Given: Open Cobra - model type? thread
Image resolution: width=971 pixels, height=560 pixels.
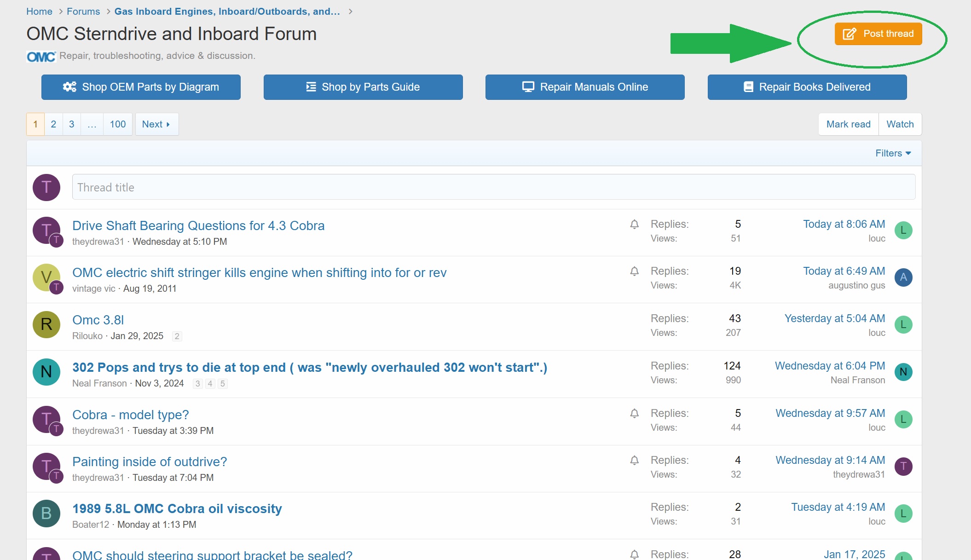Looking at the screenshot, I should [x=131, y=415].
